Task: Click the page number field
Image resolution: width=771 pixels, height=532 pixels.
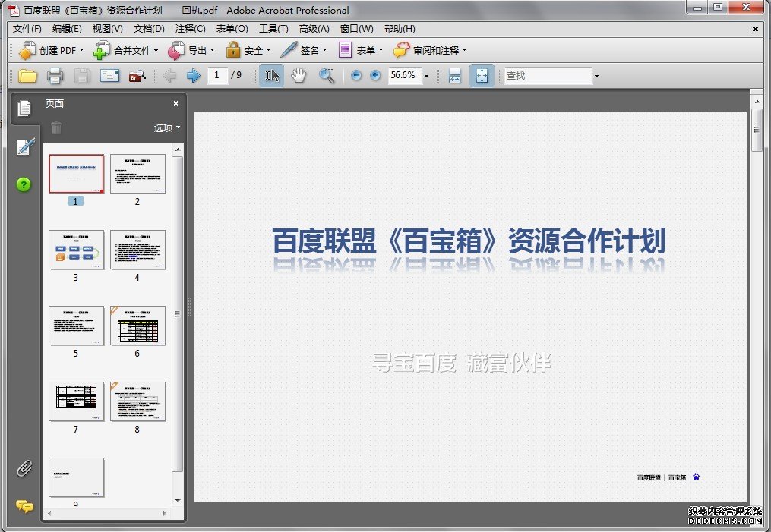Action: pyautogui.click(x=216, y=76)
